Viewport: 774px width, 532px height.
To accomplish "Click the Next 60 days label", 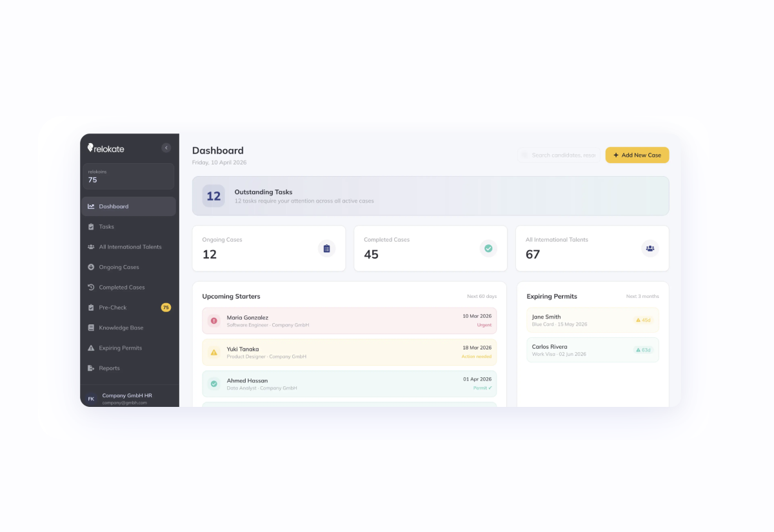I will coord(482,297).
